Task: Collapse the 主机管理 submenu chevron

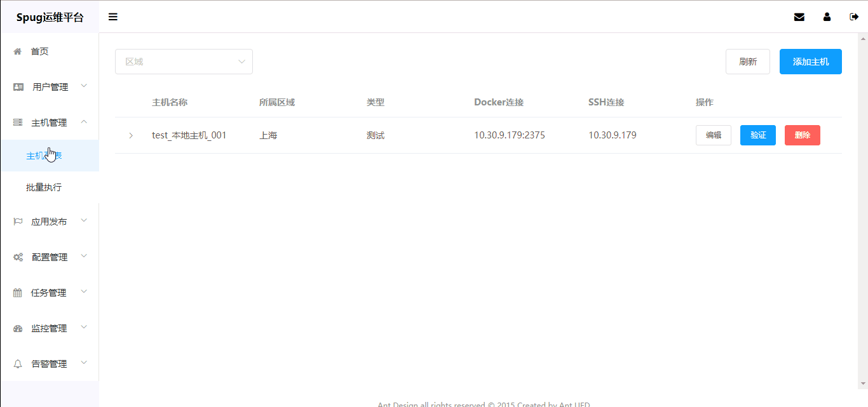Action: pyautogui.click(x=84, y=122)
